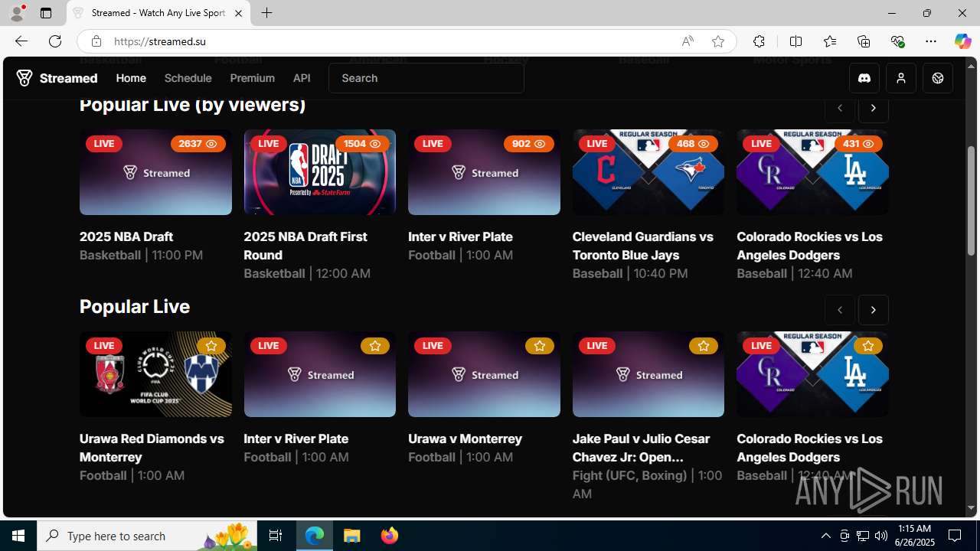Click the Streamed logo in header
The height and width of the screenshot is (551, 980).
tap(57, 78)
